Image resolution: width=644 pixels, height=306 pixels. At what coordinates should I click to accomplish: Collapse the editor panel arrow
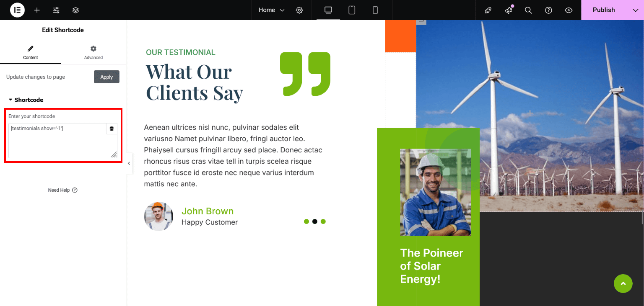pos(129,163)
